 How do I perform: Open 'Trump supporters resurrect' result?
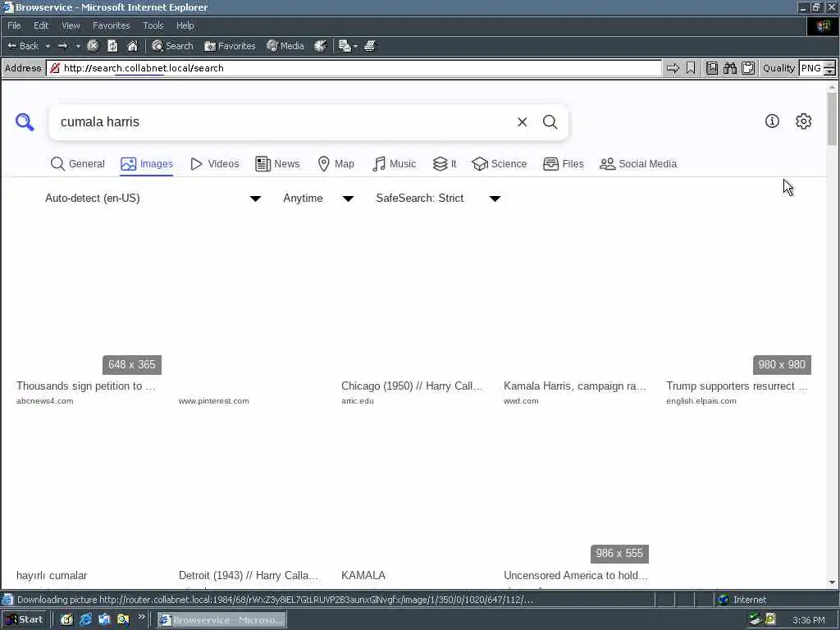pos(737,386)
